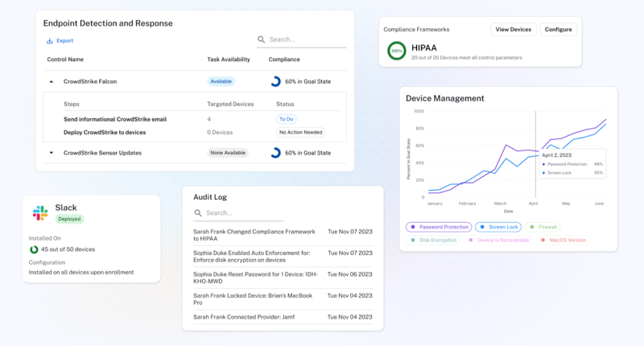Viewport: 644px width, 346px height.
Task: Click CrowdStrike Sensor Updates compliance ring icon
Action: 275,153
